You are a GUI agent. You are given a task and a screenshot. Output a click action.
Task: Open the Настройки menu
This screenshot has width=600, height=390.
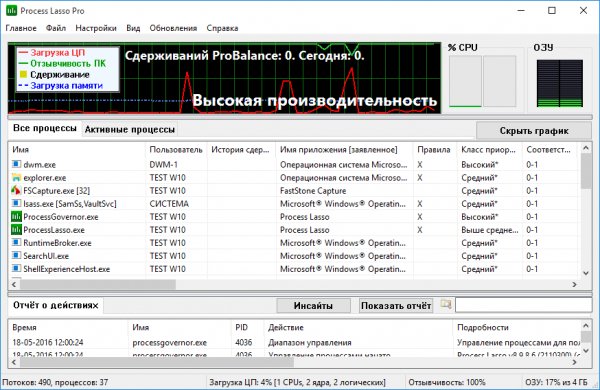(x=96, y=28)
